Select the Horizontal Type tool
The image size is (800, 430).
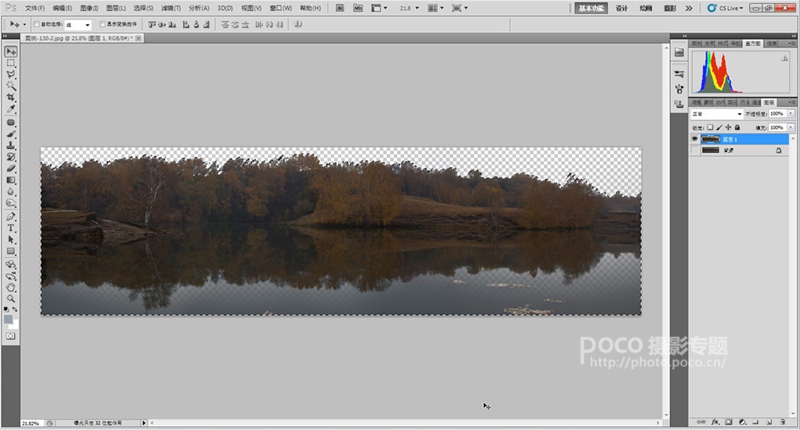point(11,228)
